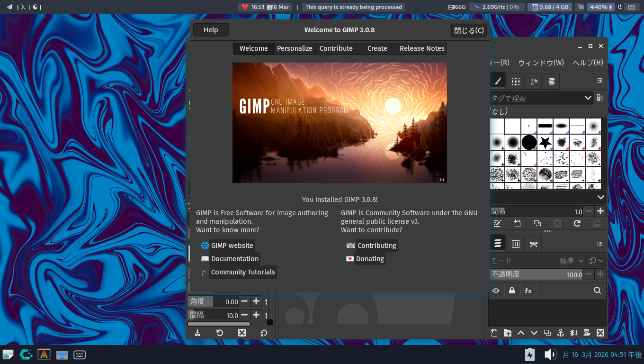Open the ウィンドウ(W) menu

click(541, 63)
